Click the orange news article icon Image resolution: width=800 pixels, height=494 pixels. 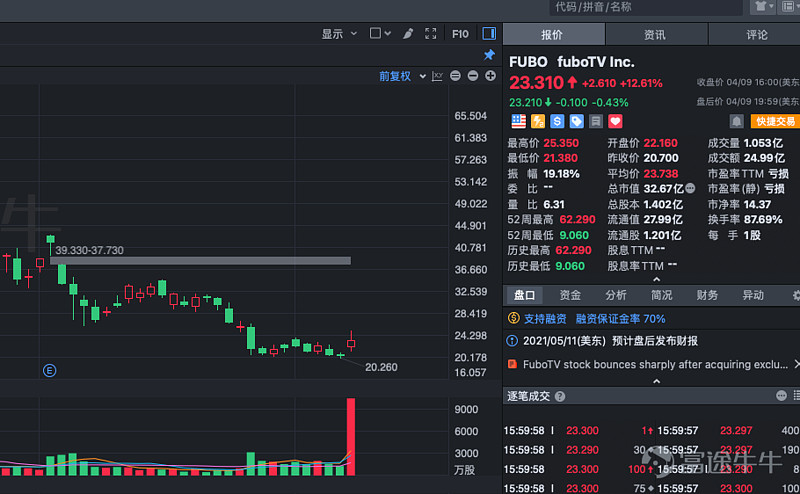click(x=512, y=364)
